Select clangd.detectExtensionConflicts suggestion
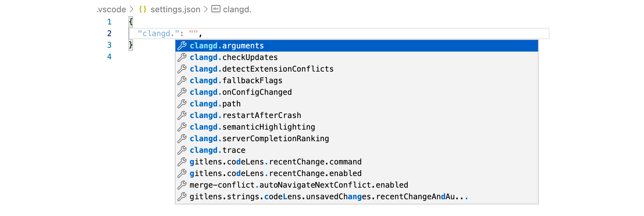The image size is (644, 216). click(x=357, y=69)
